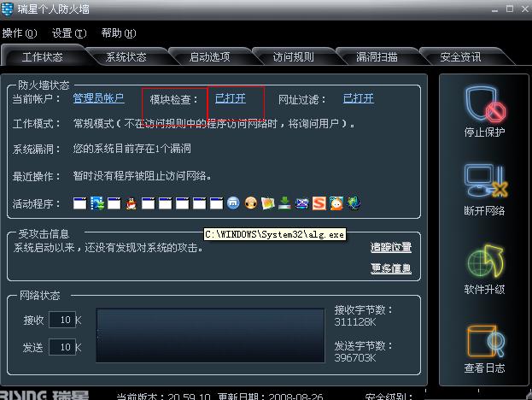Select the blue Maxthon circle icon in active programs

coord(233,203)
